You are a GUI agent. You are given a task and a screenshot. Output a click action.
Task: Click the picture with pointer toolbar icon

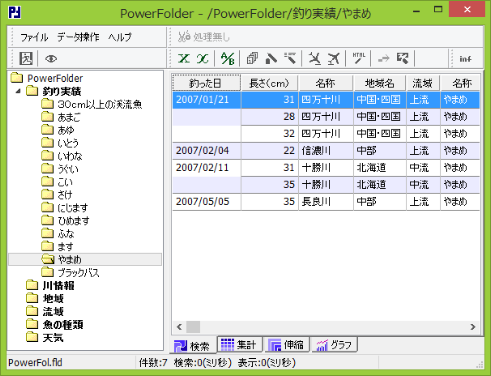[402, 59]
